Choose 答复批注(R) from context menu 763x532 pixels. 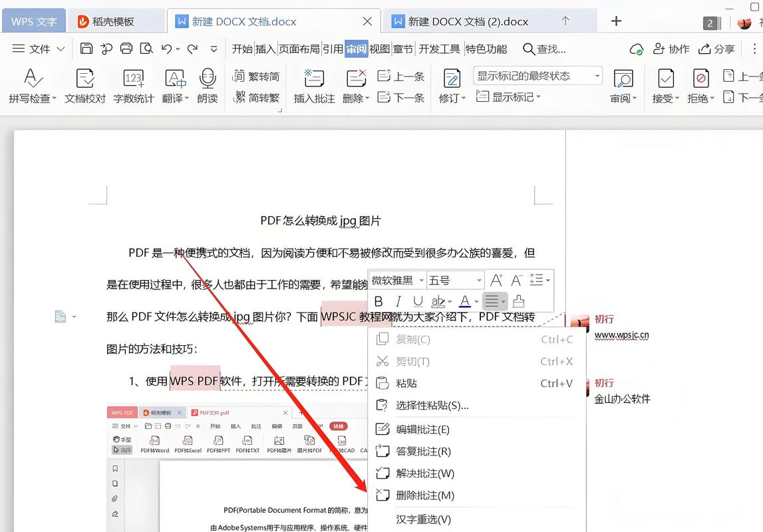tap(477, 452)
